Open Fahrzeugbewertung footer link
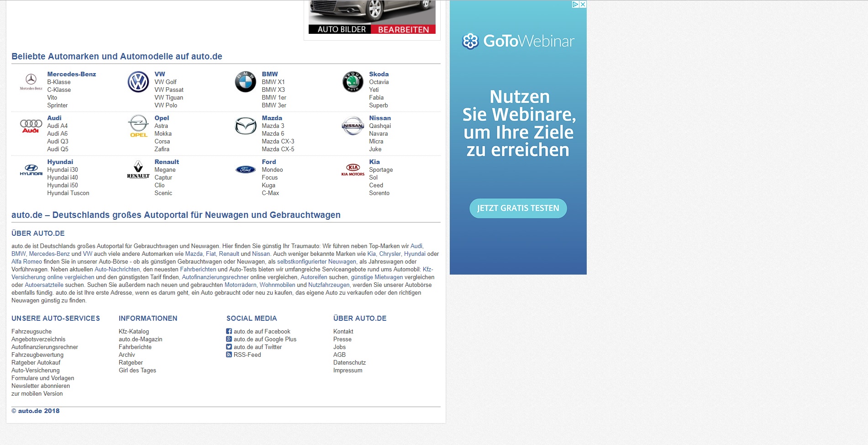 [x=37, y=355]
